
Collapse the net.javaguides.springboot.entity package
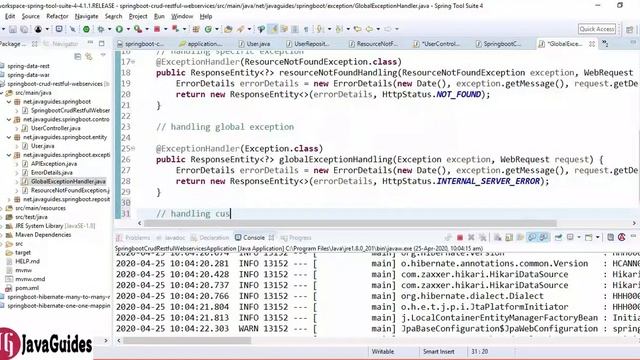(x=9, y=137)
